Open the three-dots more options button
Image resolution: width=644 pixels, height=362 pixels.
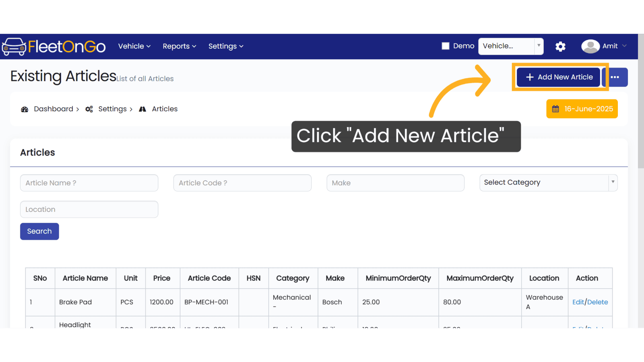(615, 77)
